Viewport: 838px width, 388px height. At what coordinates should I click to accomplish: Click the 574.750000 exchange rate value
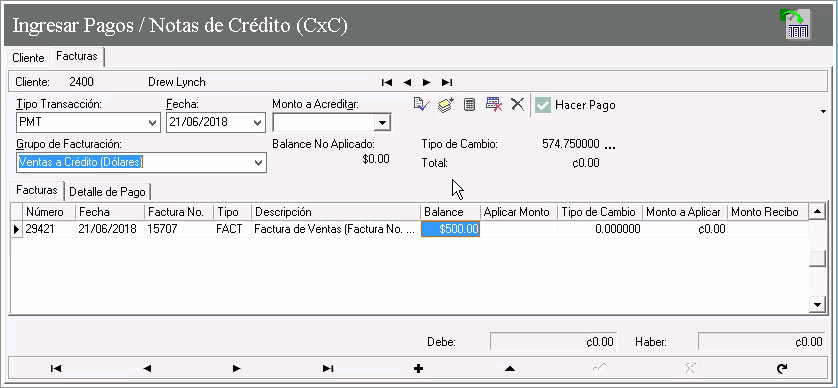(x=570, y=145)
